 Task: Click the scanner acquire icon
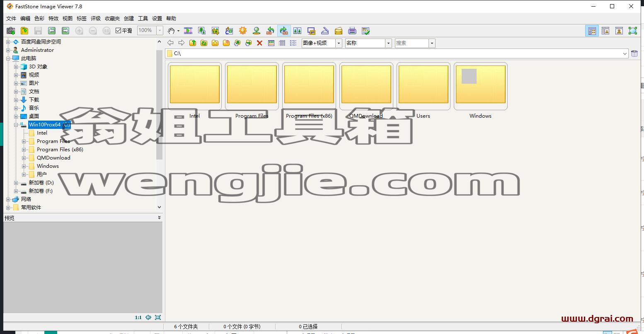(x=325, y=31)
